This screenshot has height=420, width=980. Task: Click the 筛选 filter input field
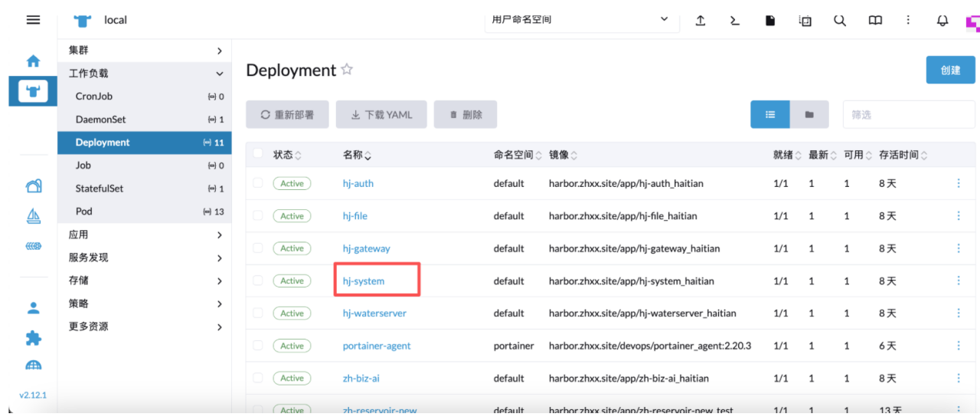[908, 114]
